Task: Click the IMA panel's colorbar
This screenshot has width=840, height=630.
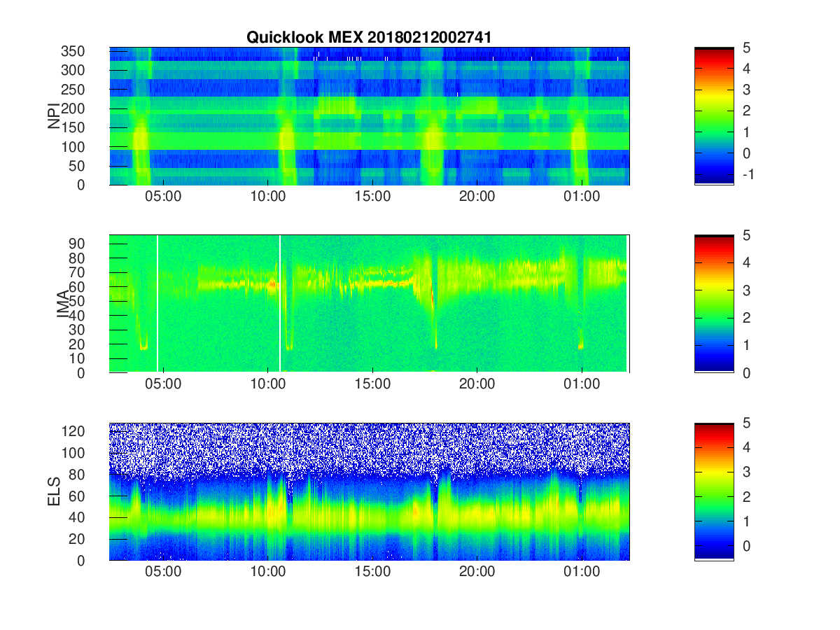Action: click(714, 304)
